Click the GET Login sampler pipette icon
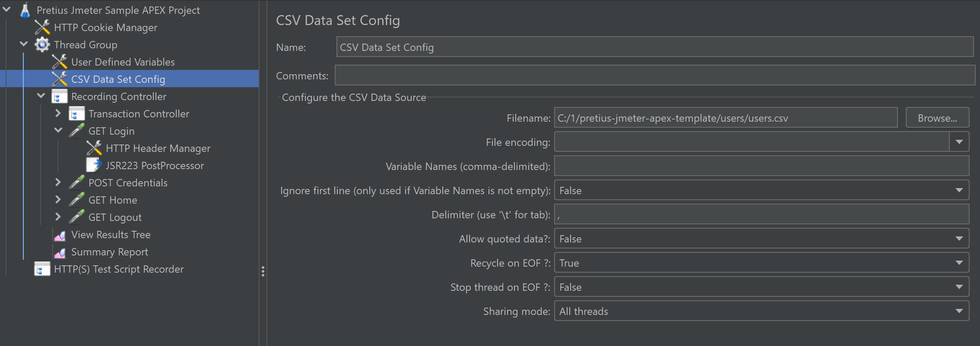This screenshot has width=980, height=346. (x=76, y=131)
